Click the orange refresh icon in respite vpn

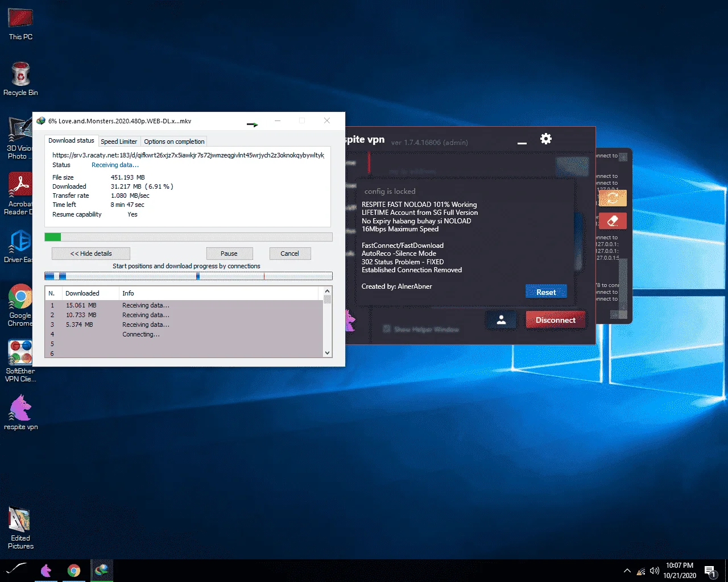613,198
